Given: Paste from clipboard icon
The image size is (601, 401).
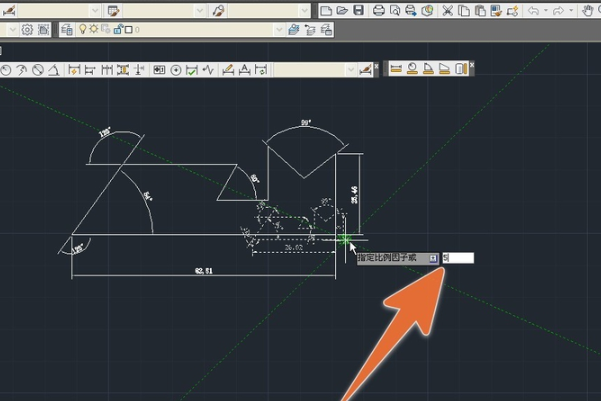Looking at the screenshot, I should tap(480, 10).
